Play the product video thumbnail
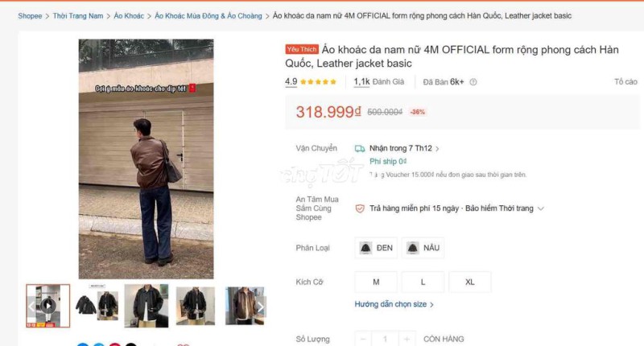Image resolution: width=644 pixels, height=346 pixels. pyautogui.click(x=48, y=305)
